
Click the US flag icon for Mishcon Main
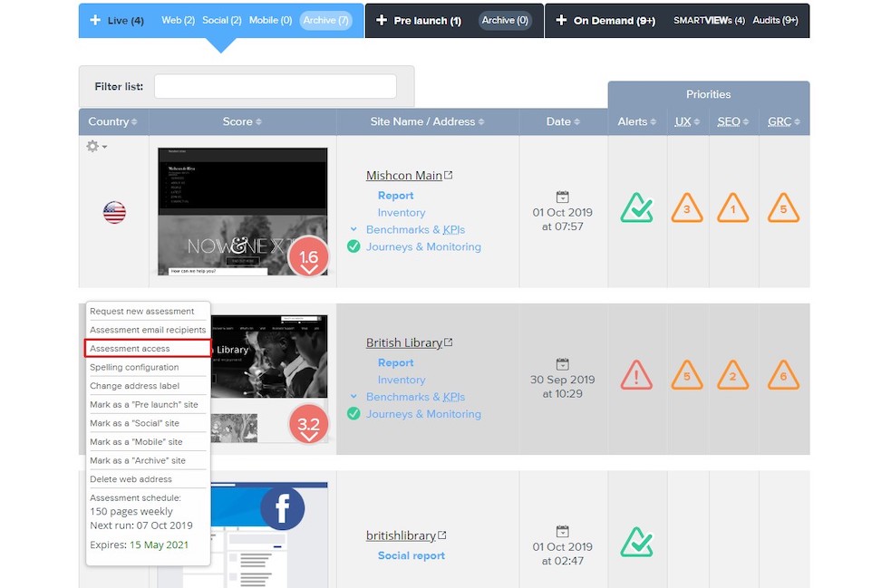[114, 213]
